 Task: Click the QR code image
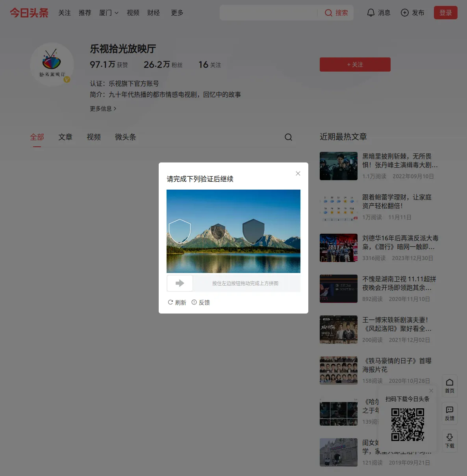[408, 424]
